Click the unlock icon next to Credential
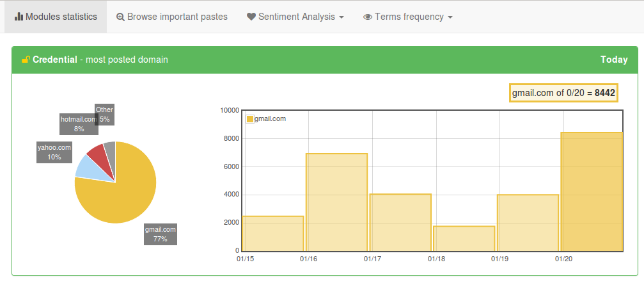The height and width of the screenshot is (283, 644). (x=26, y=60)
